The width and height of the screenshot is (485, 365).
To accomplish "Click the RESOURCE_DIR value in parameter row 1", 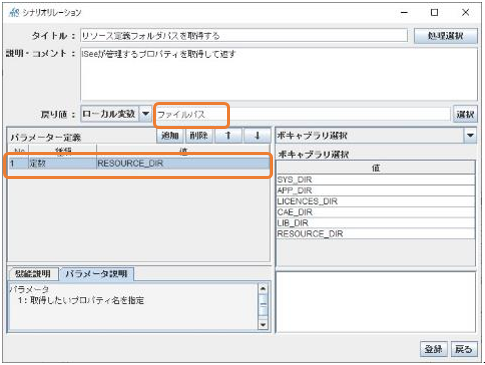I will click(x=183, y=163).
